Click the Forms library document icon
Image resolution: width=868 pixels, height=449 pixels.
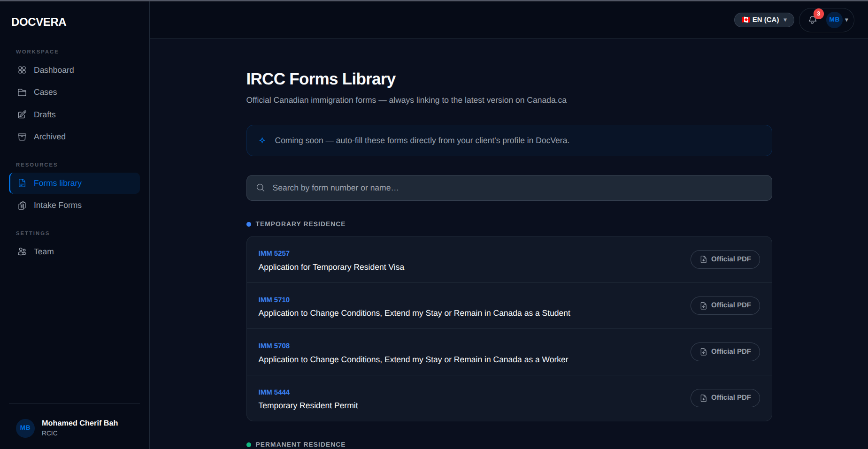(22, 183)
